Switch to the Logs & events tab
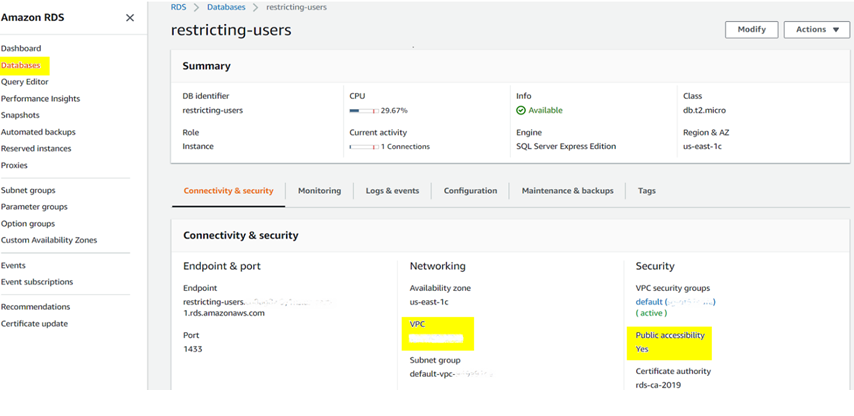 click(x=392, y=191)
